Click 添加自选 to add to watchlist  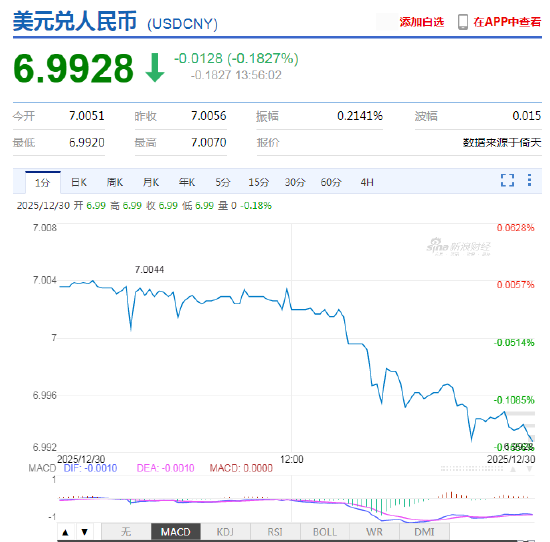point(422,22)
